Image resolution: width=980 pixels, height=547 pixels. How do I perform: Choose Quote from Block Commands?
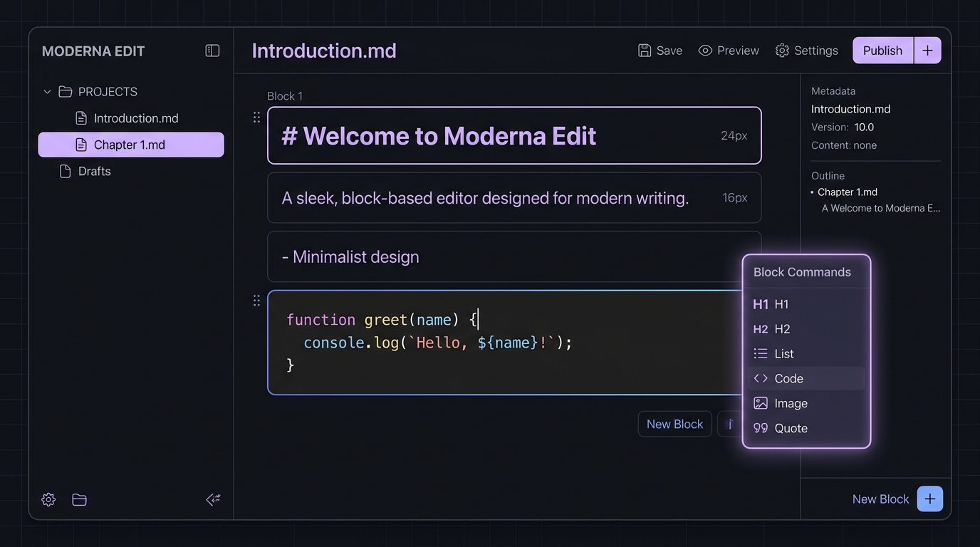pyautogui.click(x=806, y=428)
